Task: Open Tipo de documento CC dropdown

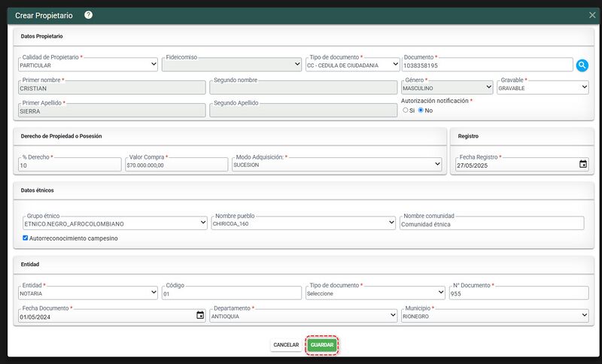Action: point(352,65)
